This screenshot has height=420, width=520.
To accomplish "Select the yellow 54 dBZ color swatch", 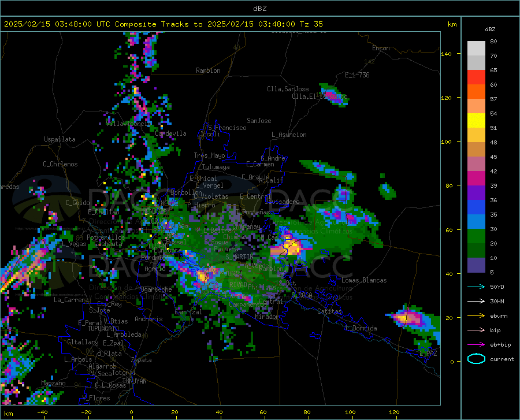I will pos(476,120).
